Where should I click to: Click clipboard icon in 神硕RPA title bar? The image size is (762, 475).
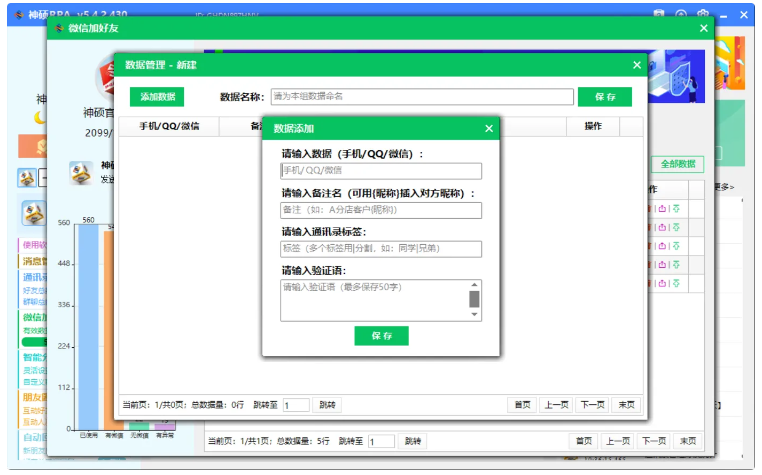(x=658, y=14)
